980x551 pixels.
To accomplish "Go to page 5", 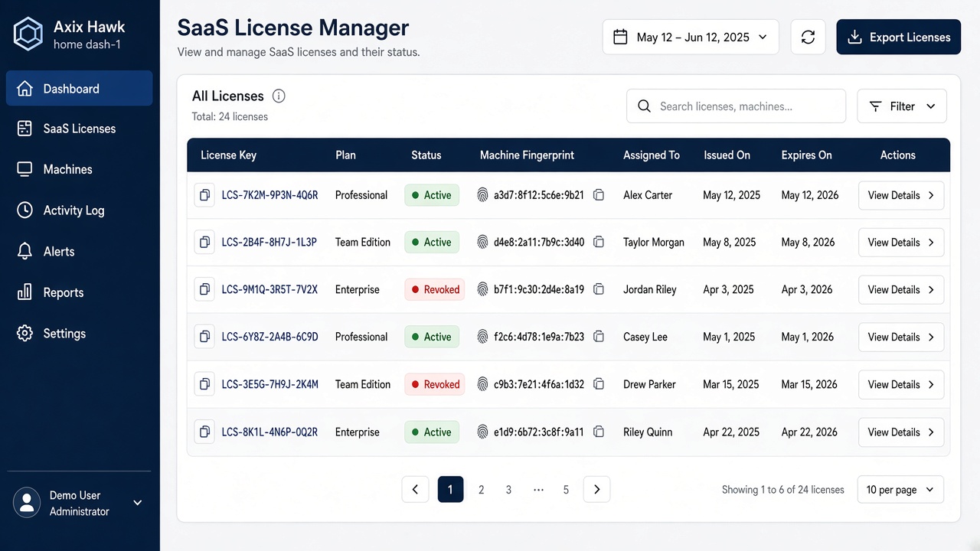I will (566, 490).
